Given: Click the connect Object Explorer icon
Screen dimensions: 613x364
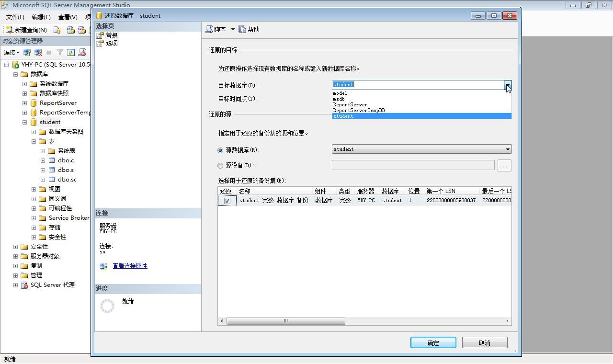Looking at the screenshot, I should coord(27,52).
